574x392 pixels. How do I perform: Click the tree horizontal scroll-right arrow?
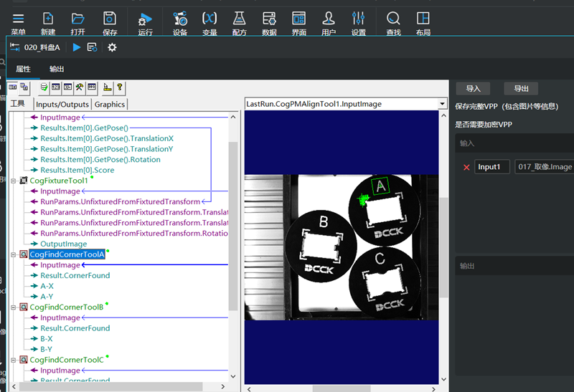pyautogui.click(x=223, y=386)
